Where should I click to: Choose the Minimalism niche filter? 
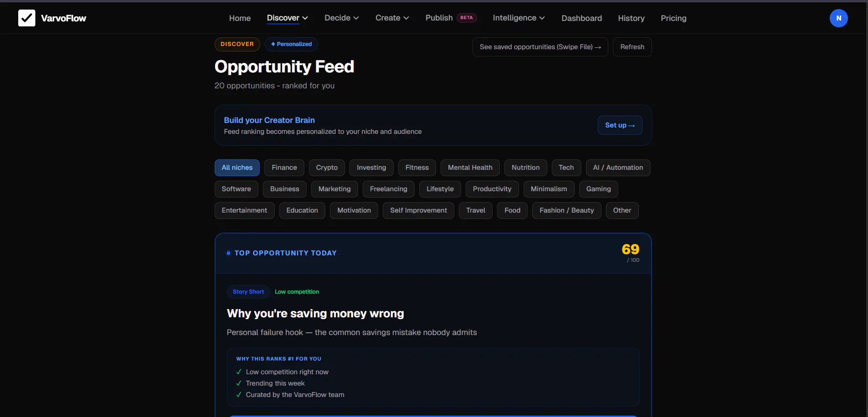(549, 189)
